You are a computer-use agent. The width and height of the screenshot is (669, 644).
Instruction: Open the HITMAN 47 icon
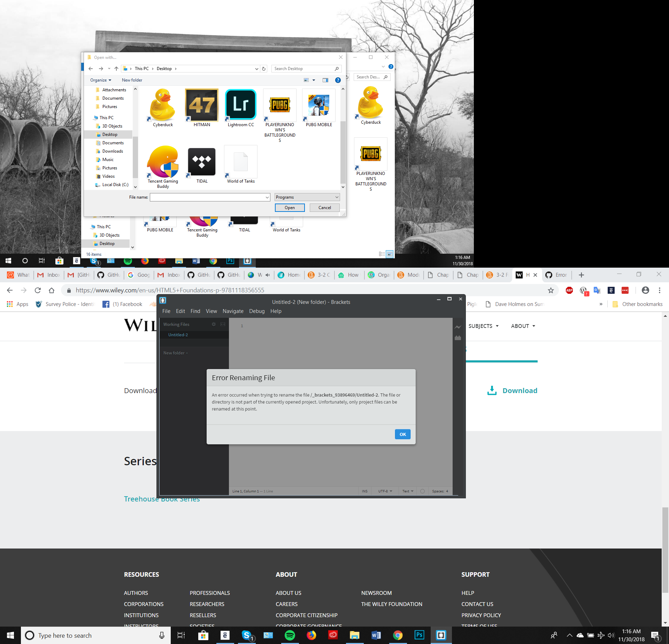point(201,105)
